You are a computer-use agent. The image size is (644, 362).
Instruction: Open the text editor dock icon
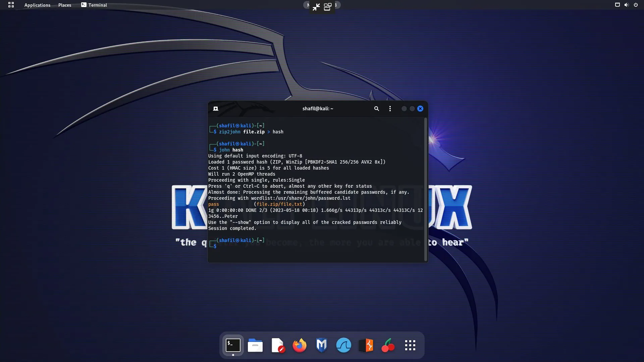(277, 345)
